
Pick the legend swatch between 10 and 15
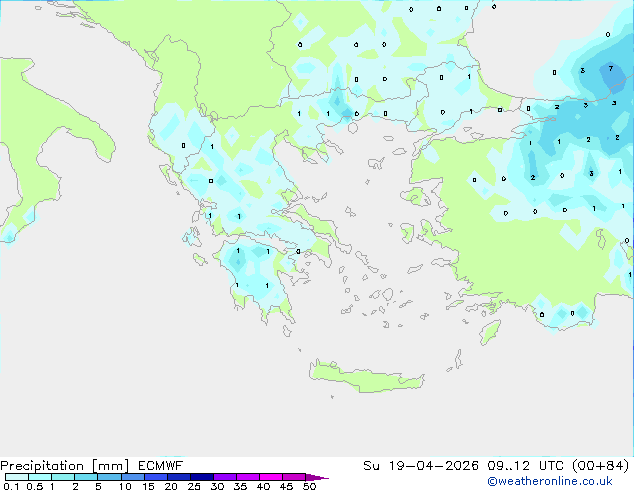(x=132, y=477)
